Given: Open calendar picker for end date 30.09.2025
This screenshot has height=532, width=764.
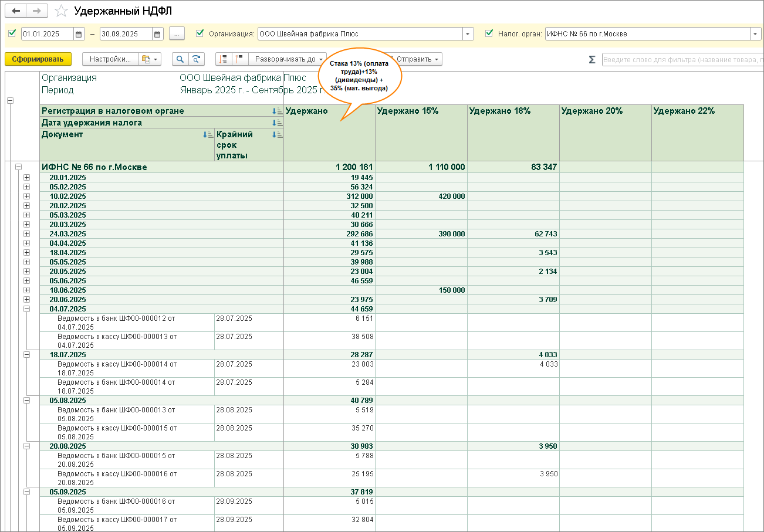Looking at the screenshot, I should [157, 34].
